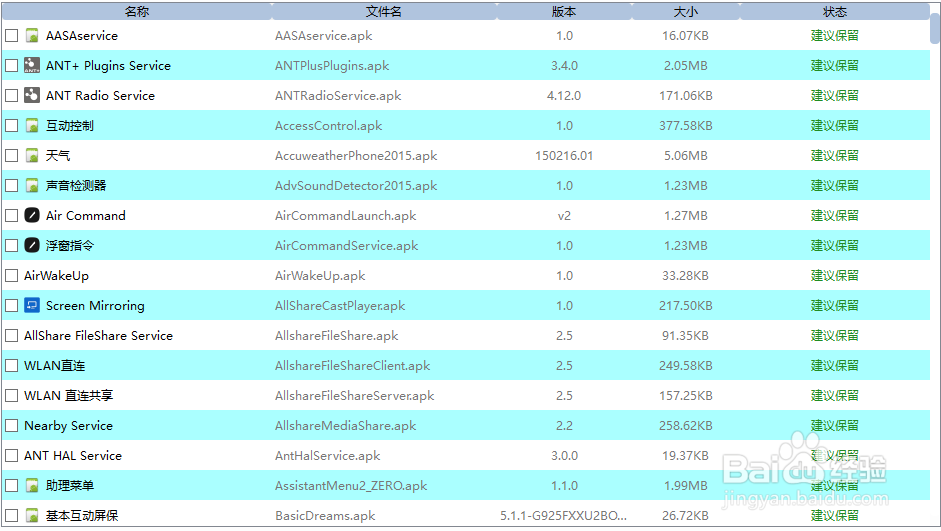Click the 浮窗指令 pen icon
941x531 pixels.
(32, 245)
